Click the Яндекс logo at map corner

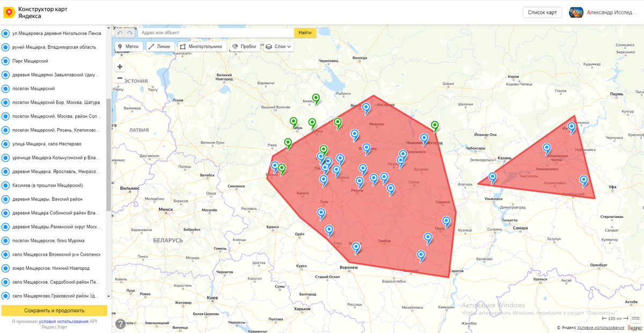[635, 327]
